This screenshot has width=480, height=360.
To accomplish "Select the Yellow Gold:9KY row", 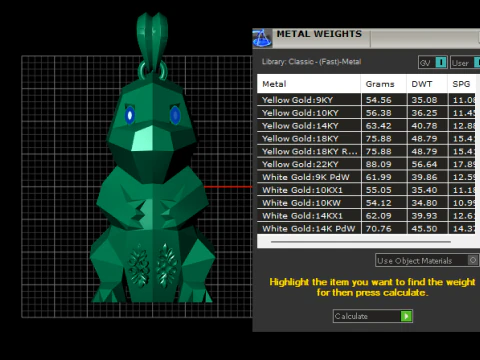I will (366, 100).
